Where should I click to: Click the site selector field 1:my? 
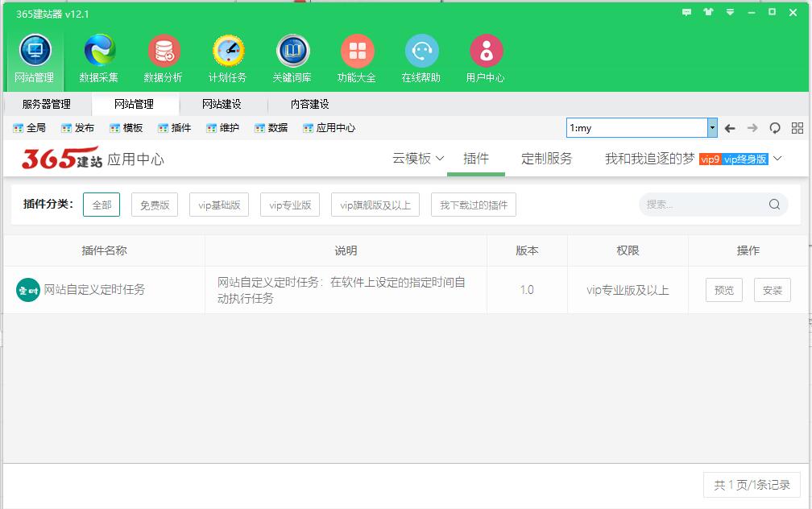(x=637, y=128)
